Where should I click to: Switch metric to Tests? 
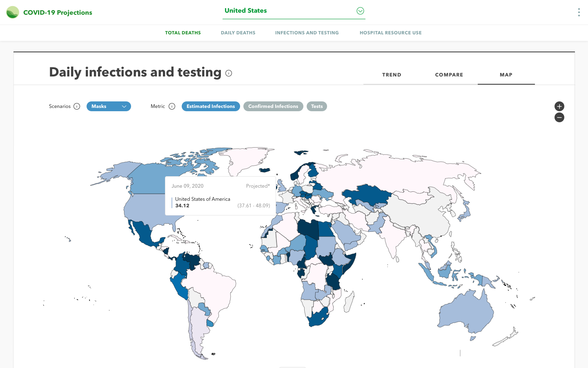[316, 106]
